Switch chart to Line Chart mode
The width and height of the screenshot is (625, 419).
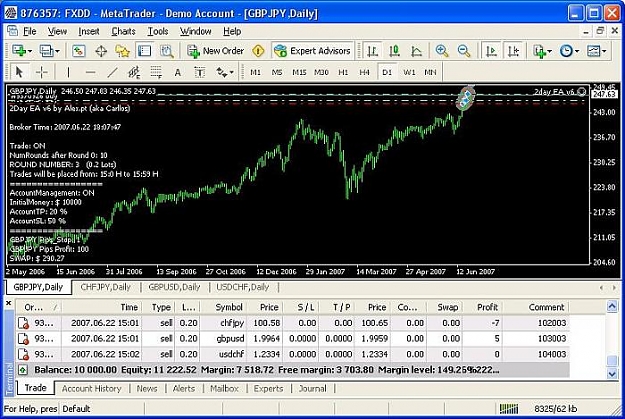pos(416,51)
